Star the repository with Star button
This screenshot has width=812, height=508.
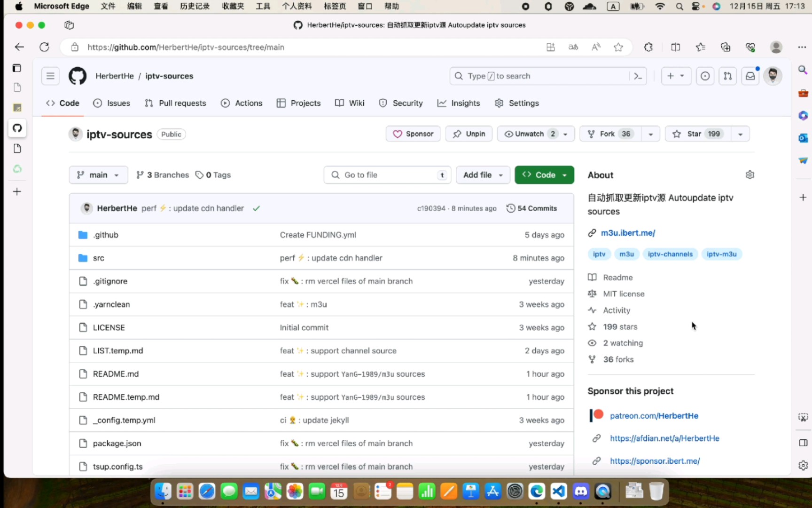698,134
